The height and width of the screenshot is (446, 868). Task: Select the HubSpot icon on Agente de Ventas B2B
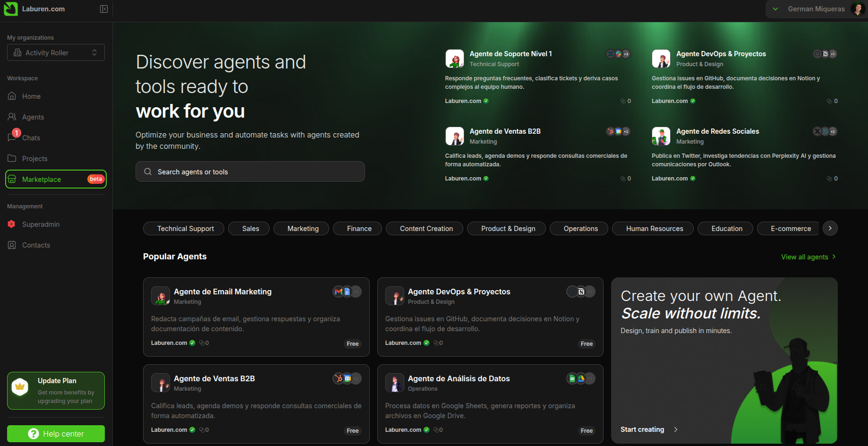338,378
